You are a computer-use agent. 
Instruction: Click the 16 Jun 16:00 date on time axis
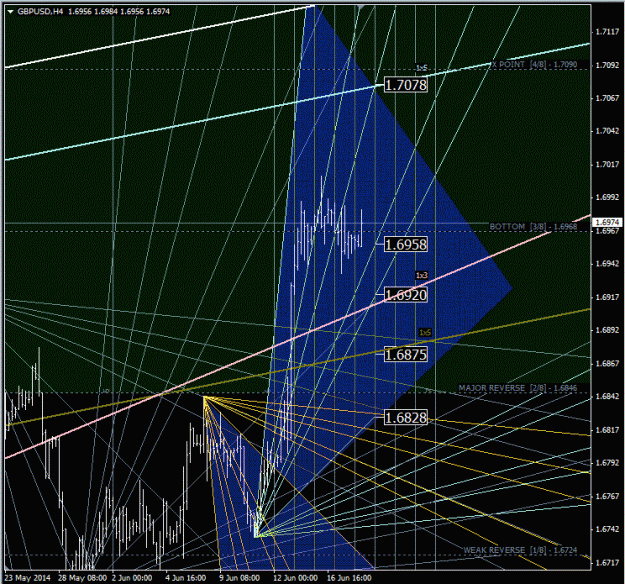click(349, 578)
